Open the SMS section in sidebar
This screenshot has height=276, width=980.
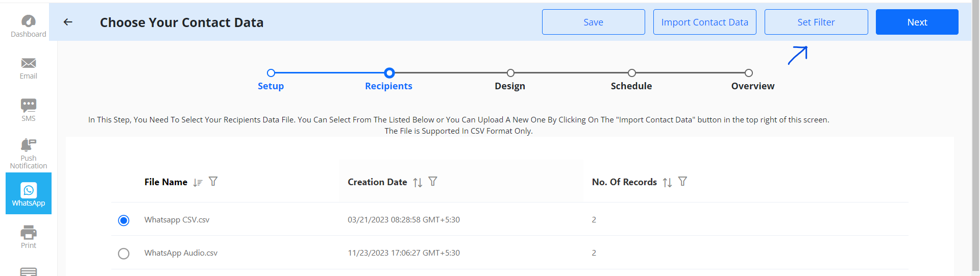click(x=28, y=110)
